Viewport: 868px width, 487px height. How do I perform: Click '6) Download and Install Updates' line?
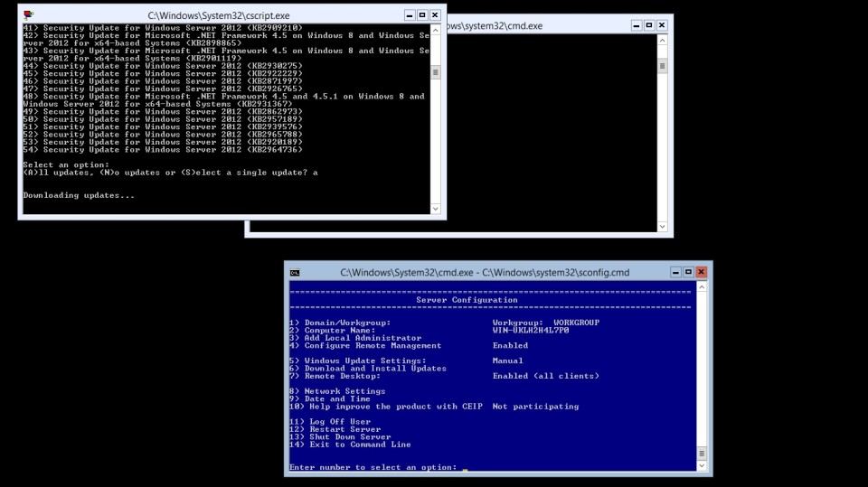pos(368,369)
